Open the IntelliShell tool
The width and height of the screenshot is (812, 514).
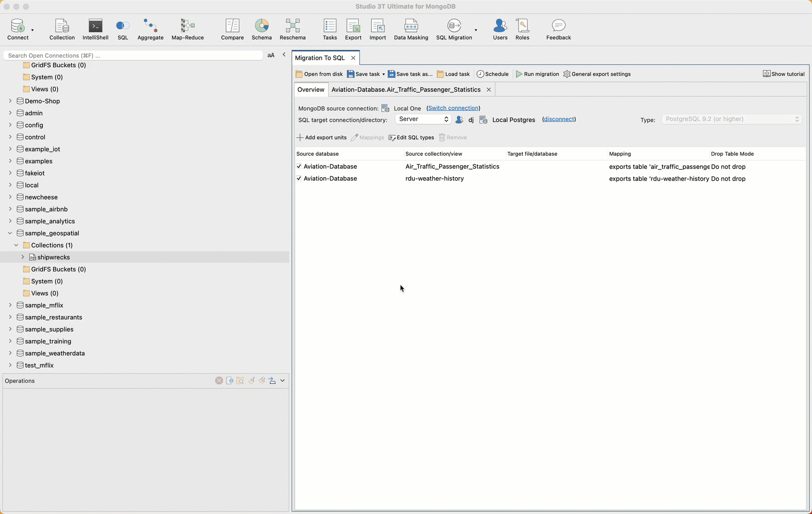pyautogui.click(x=95, y=29)
